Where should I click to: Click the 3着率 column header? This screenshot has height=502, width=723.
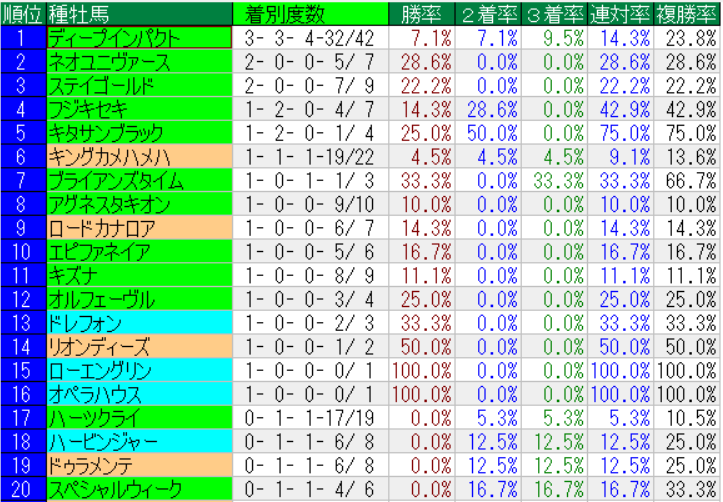553,14
